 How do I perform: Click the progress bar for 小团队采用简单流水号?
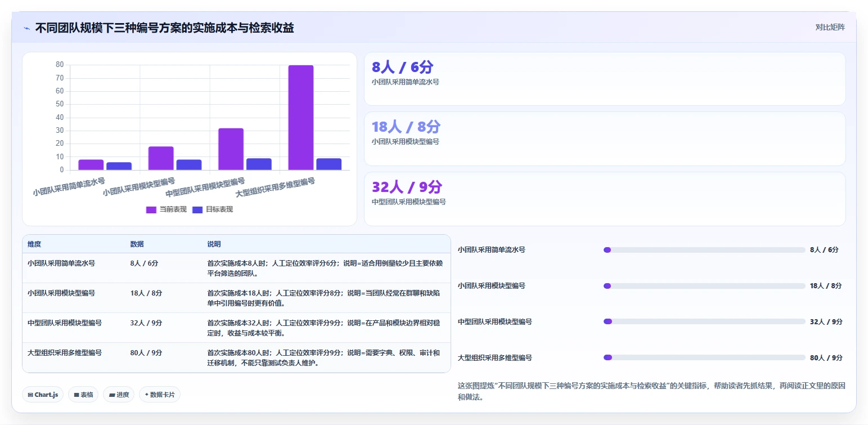pos(704,250)
